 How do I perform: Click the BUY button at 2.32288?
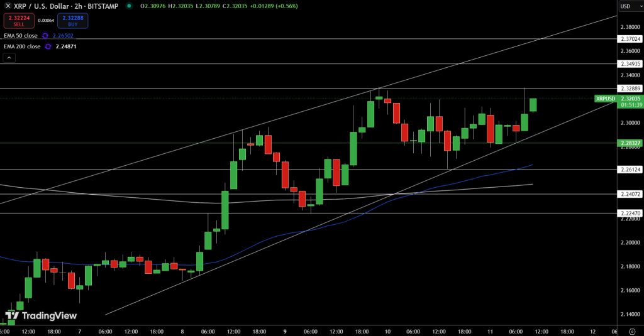point(73,21)
